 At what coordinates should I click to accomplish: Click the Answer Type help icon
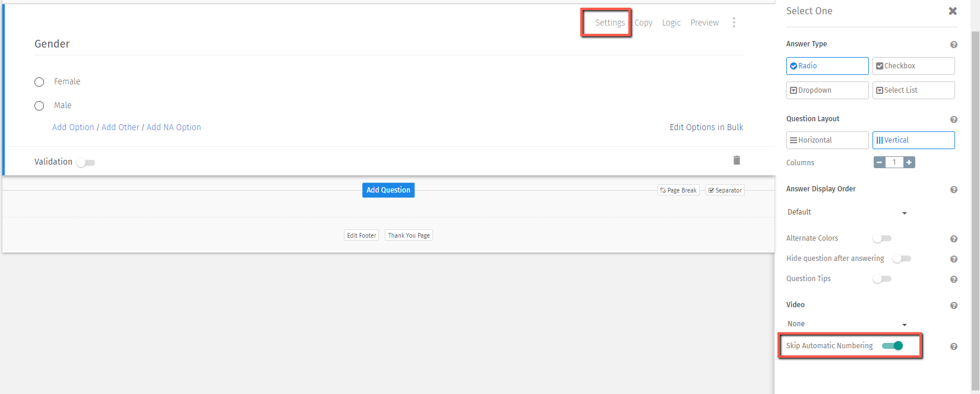[x=953, y=45]
